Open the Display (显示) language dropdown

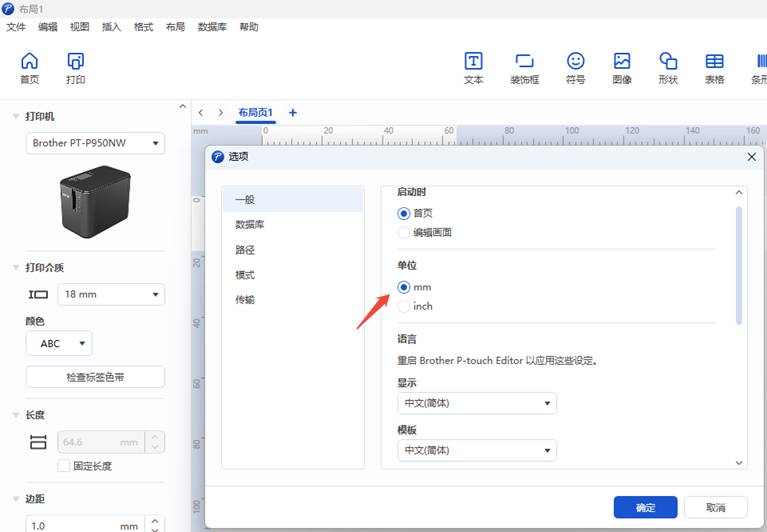(476, 404)
